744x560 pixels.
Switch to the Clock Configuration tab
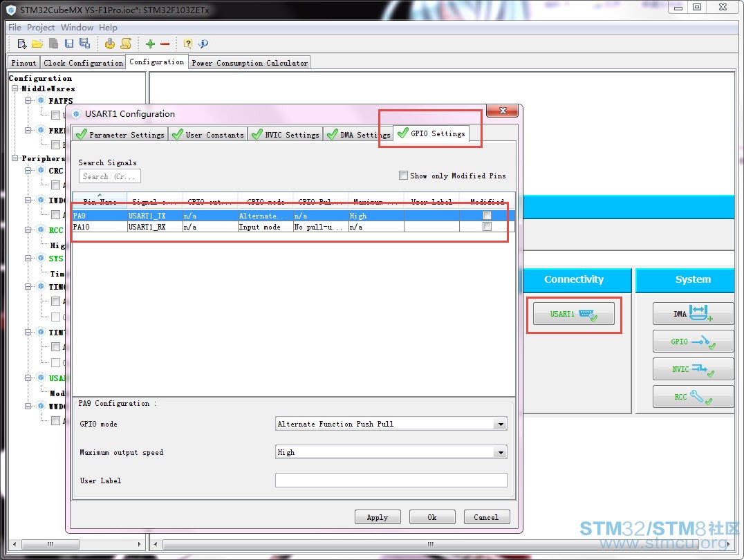click(83, 63)
